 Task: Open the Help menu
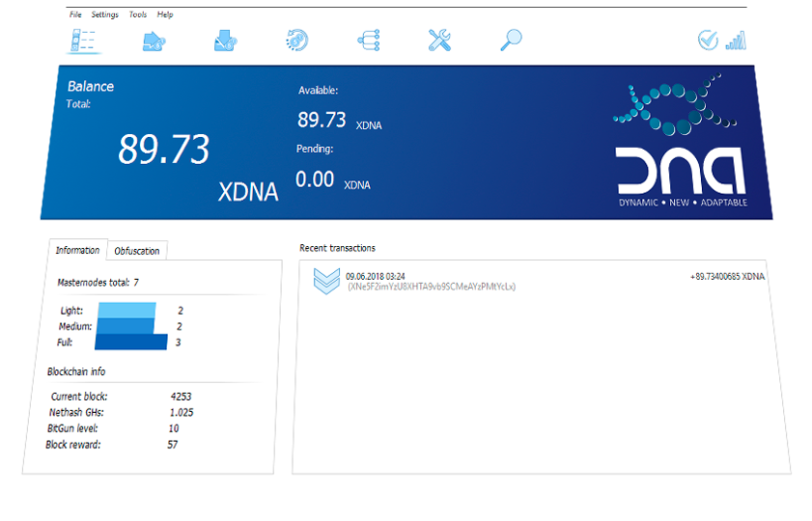click(x=165, y=14)
